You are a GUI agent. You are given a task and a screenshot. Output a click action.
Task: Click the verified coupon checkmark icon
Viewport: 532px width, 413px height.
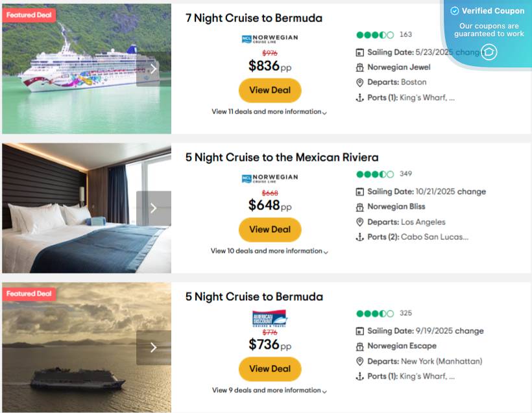453,10
